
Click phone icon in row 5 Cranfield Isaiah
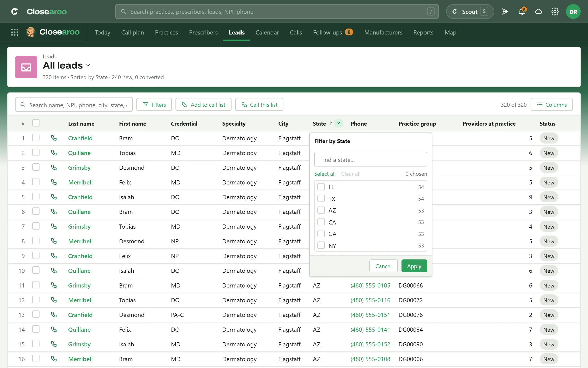pos(54,197)
